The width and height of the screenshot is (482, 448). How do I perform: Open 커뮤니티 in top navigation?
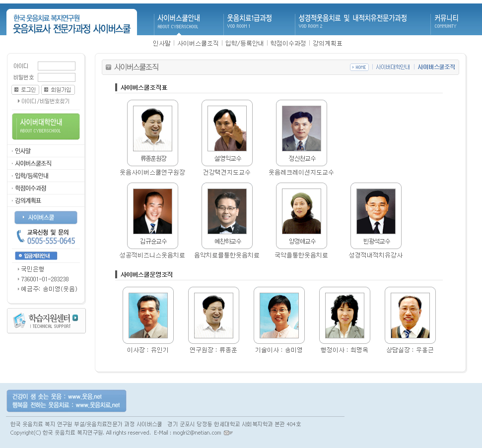pos(446,20)
